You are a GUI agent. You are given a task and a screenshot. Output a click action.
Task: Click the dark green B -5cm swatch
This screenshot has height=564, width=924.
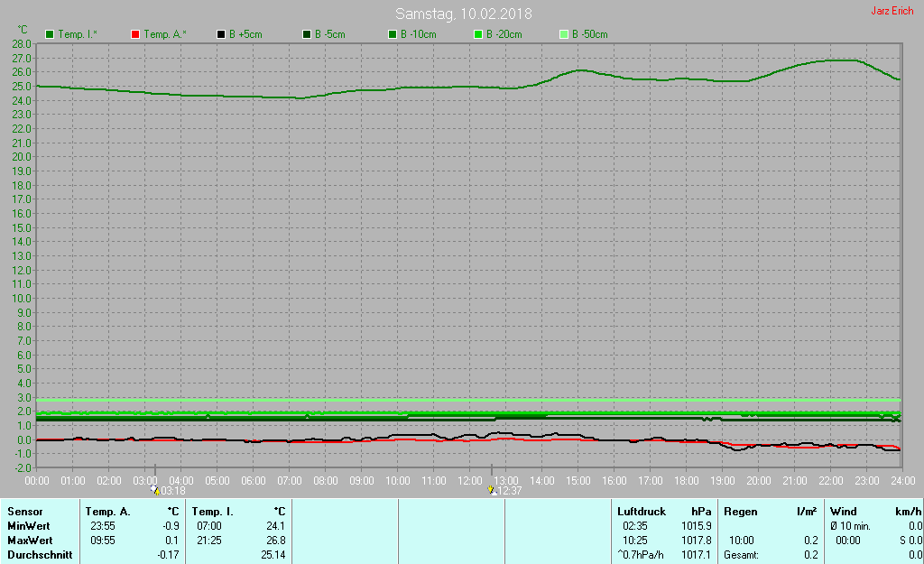click(307, 34)
